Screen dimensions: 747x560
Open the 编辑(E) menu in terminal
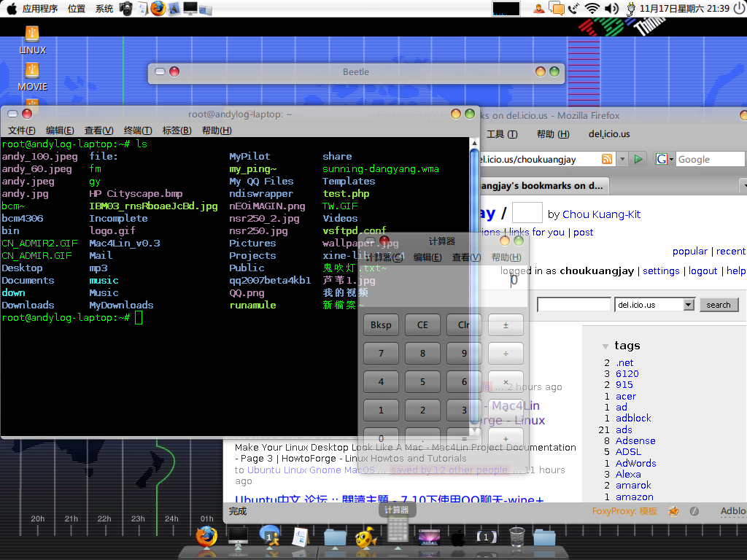point(60,131)
